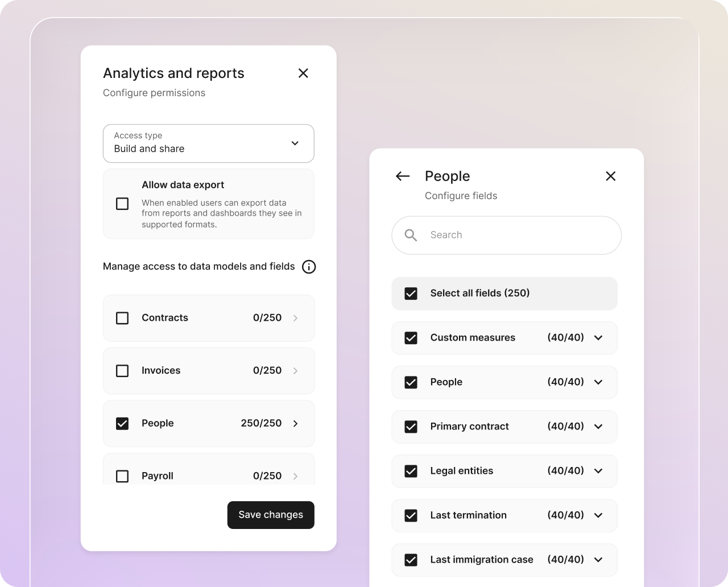Click the People 250/250 count
Image resolution: width=728 pixels, height=587 pixels.
pyautogui.click(x=261, y=423)
